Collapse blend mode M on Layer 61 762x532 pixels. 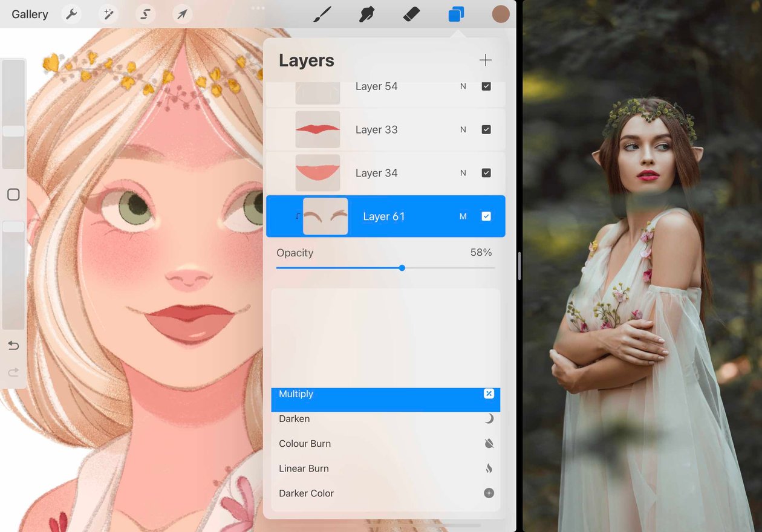point(463,216)
